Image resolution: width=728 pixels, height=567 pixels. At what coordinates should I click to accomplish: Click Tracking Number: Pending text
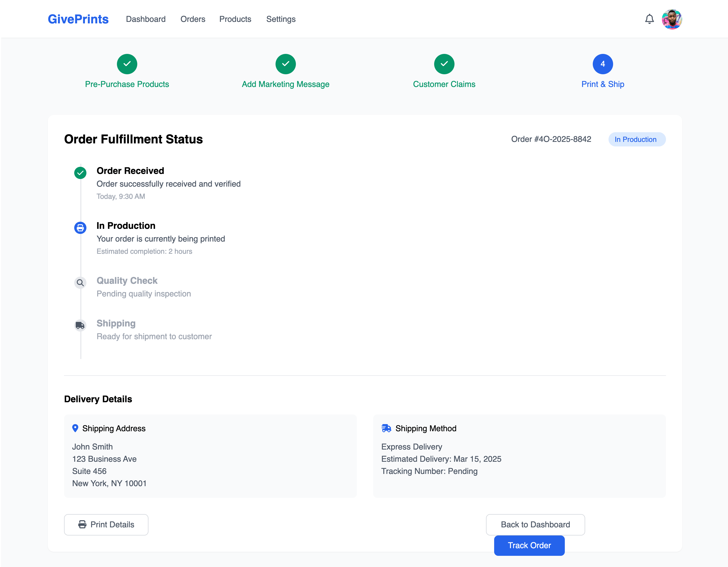tap(429, 471)
